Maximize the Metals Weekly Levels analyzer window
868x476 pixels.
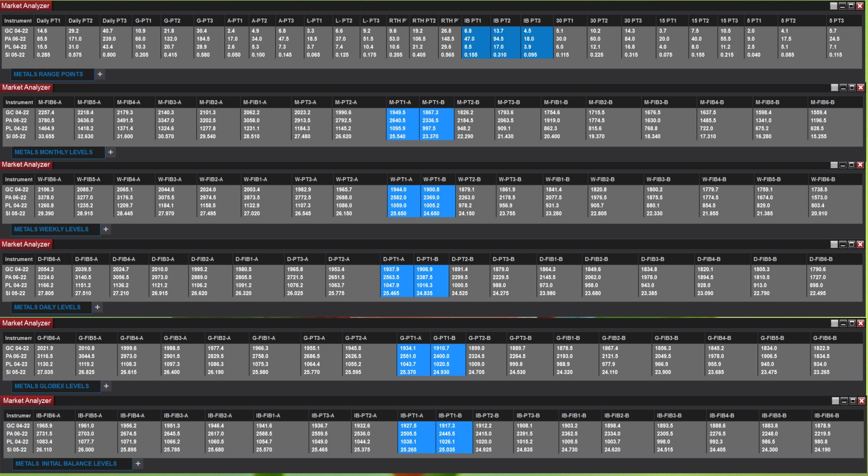click(x=852, y=165)
